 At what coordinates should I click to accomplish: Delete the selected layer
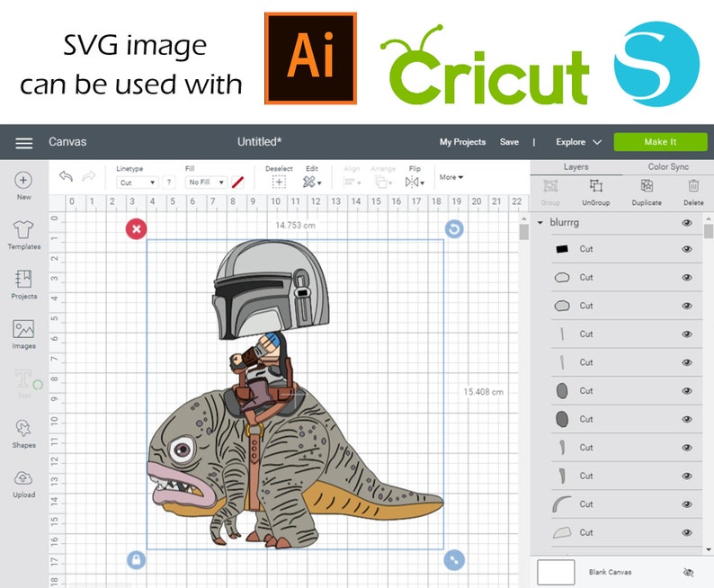click(693, 192)
